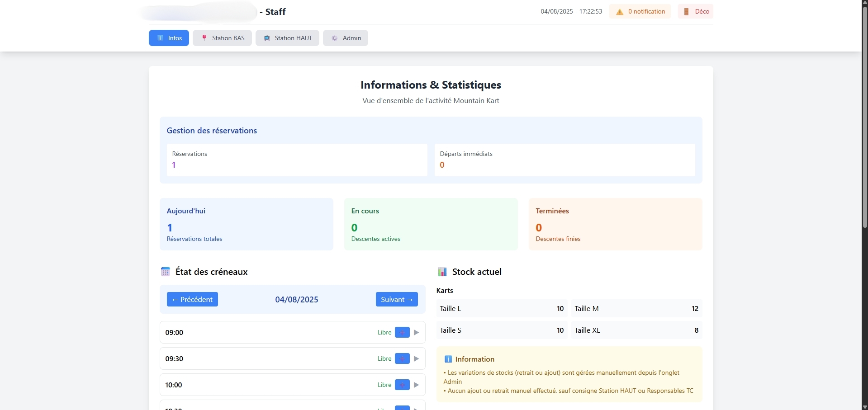Click the cable car icon on Station HAUT
Viewport: 868px width, 410px height.
pyautogui.click(x=267, y=38)
